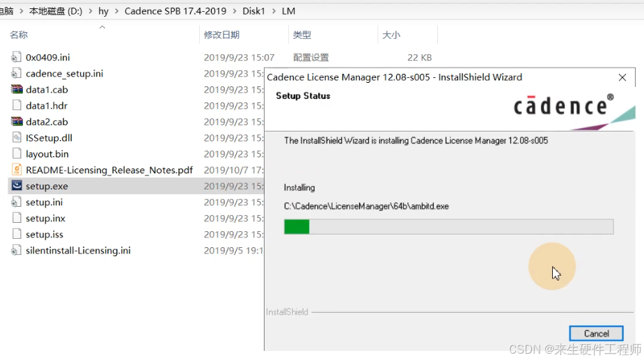The height and width of the screenshot is (360, 644).
Task: Select the file name data1.hdr
Action: point(47,106)
